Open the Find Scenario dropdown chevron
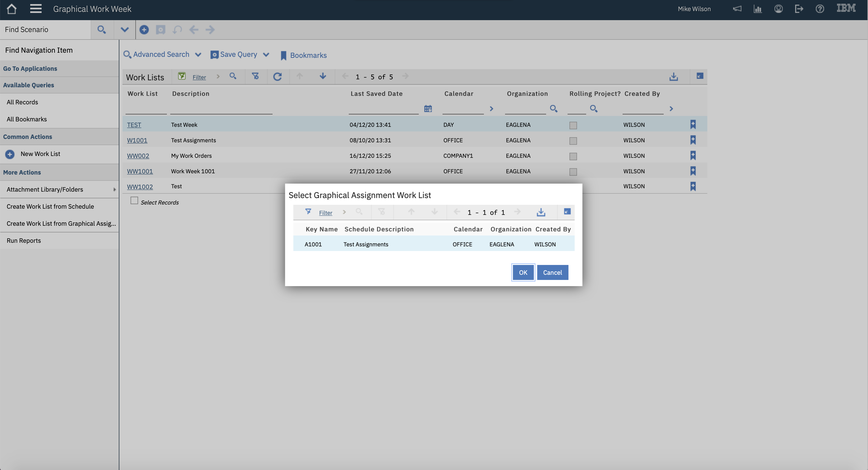 tap(125, 30)
